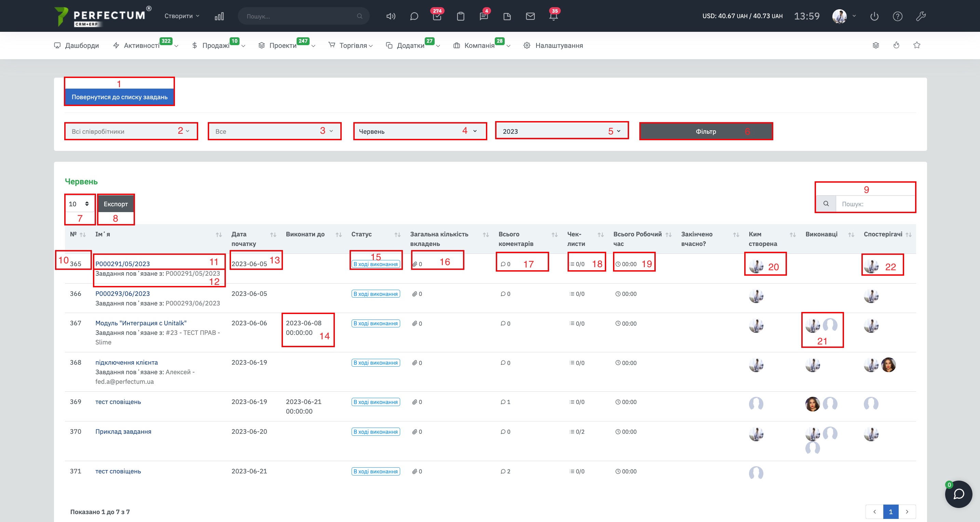Sort table by Статус column
Image resolution: width=980 pixels, height=522 pixels.
point(362,234)
